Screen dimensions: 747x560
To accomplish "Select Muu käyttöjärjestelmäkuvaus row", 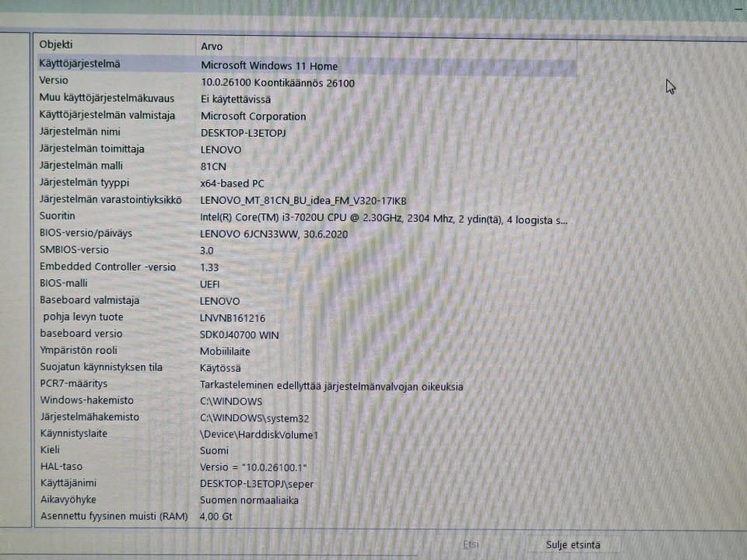I will tap(107, 98).
